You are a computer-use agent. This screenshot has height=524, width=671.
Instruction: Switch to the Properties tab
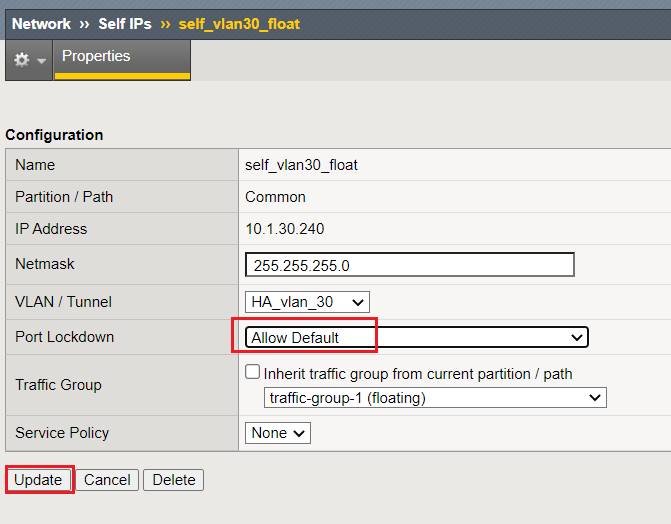(122, 59)
